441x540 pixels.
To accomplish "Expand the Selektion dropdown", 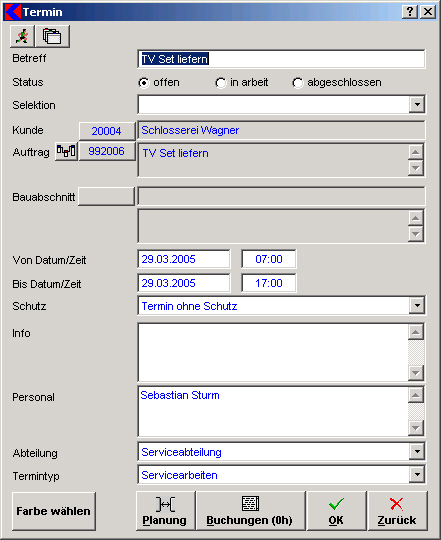I will coord(417,104).
